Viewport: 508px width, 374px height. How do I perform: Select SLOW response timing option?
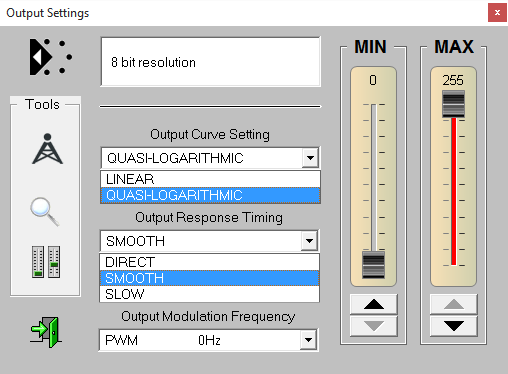(210, 294)
